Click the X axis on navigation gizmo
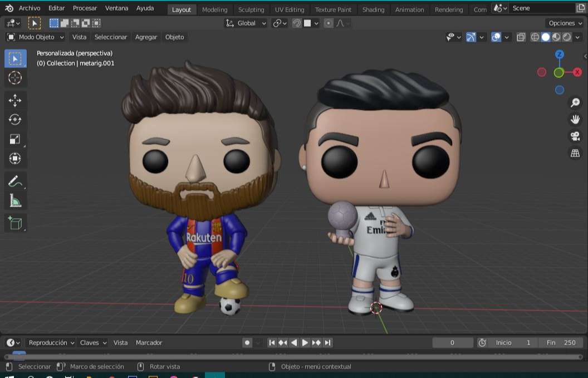This screenshot has width=588, height=378. (x=577, y=72)
